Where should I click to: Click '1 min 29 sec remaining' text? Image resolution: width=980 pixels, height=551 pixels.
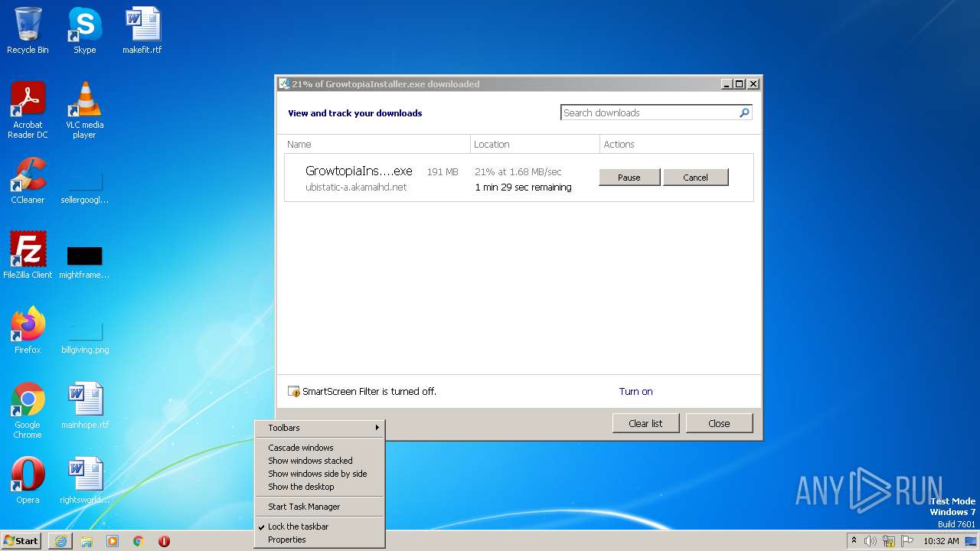[523, 187]
